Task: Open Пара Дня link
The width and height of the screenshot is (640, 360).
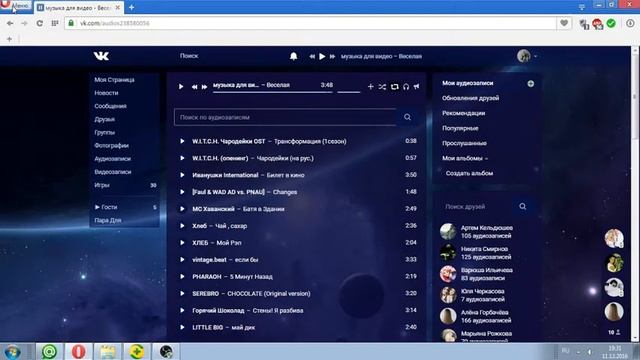Action: coord(108,220)
